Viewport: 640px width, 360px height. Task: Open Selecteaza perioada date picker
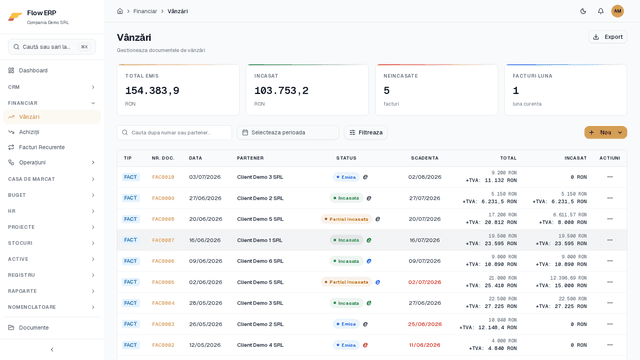(288, 132)
